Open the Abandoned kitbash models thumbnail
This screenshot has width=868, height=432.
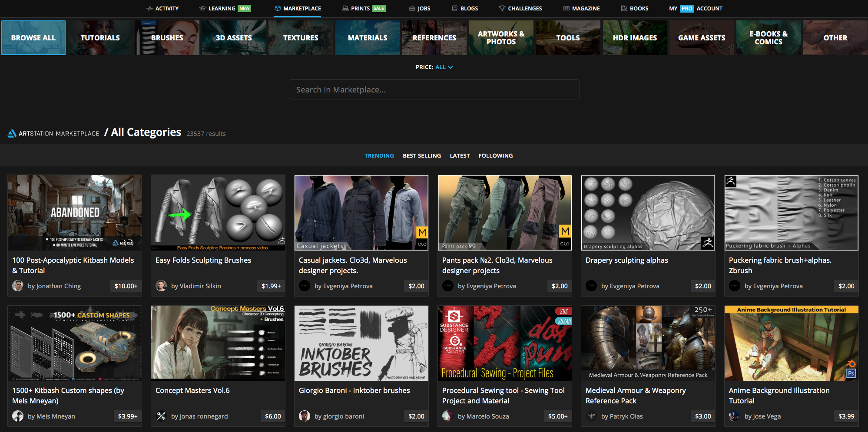(75, 213)
